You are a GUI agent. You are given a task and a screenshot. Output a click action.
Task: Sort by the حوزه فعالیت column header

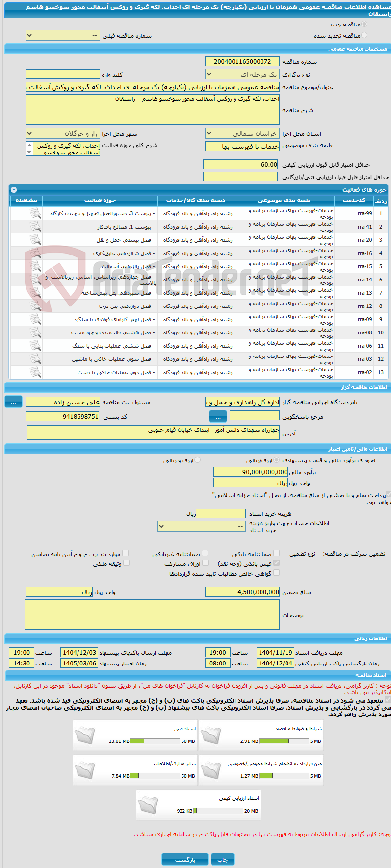pyautogui.click(x=100, y=200)
